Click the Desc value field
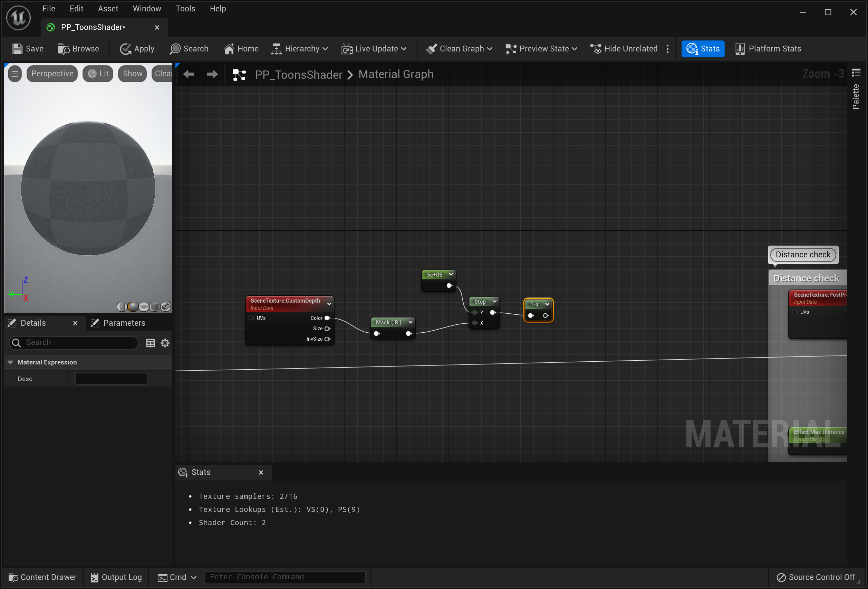 111,379
